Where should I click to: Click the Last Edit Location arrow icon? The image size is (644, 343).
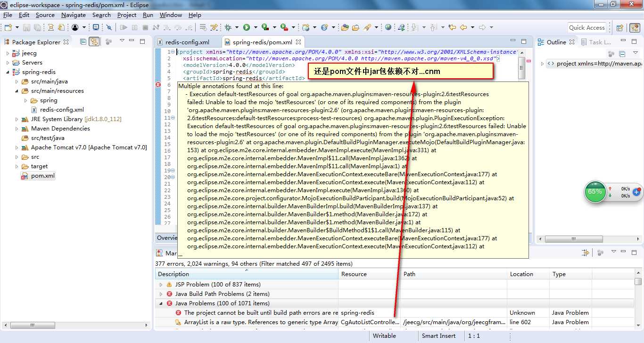[x=452, y=27]
